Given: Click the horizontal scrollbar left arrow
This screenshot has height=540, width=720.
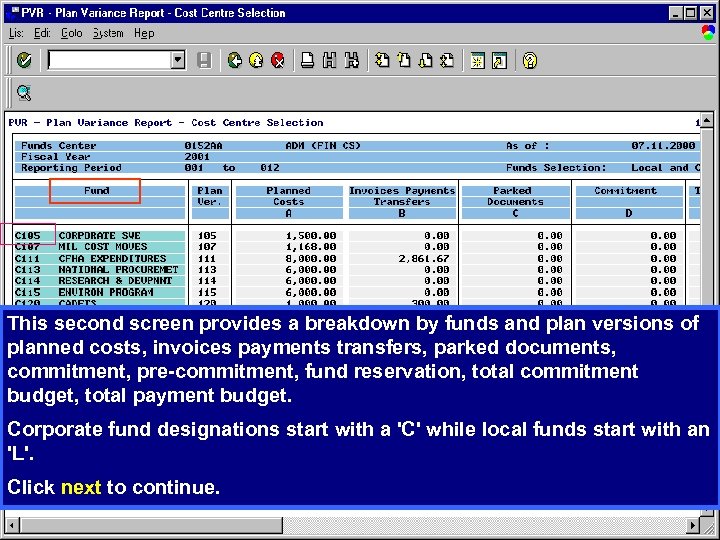Looking at the screenshot, I should point(11,524).
